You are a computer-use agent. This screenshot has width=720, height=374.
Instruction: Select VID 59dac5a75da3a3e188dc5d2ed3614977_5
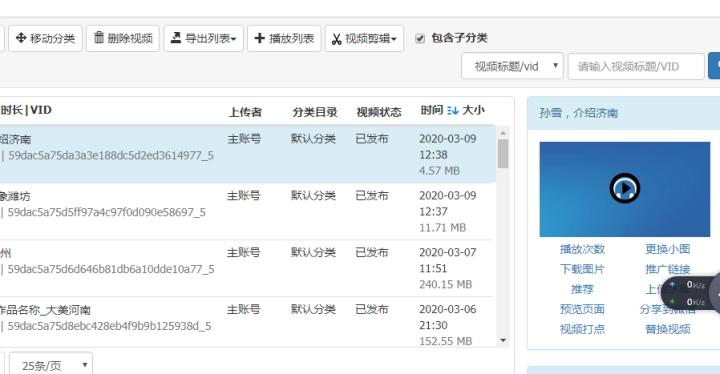point(111,155)
